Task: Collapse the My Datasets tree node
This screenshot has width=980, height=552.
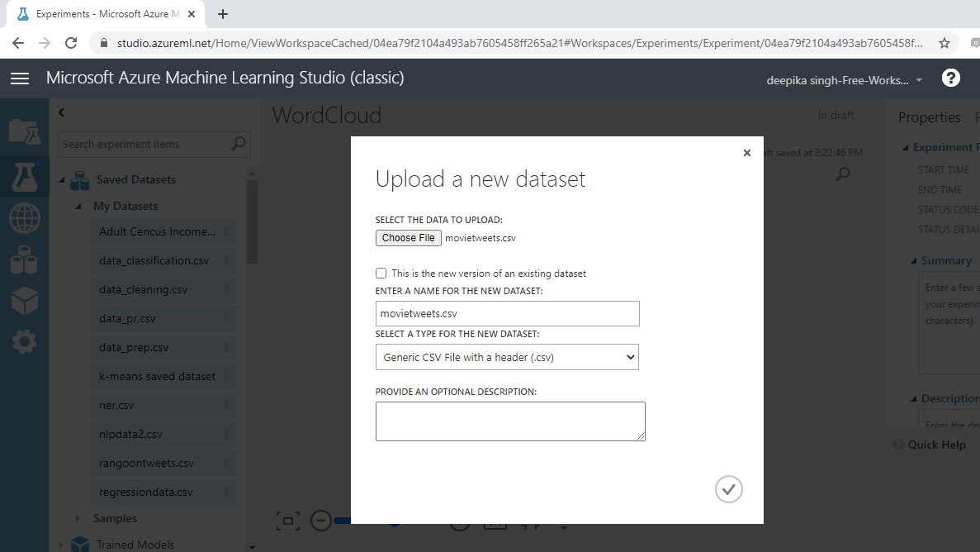Action: [78, 206]
